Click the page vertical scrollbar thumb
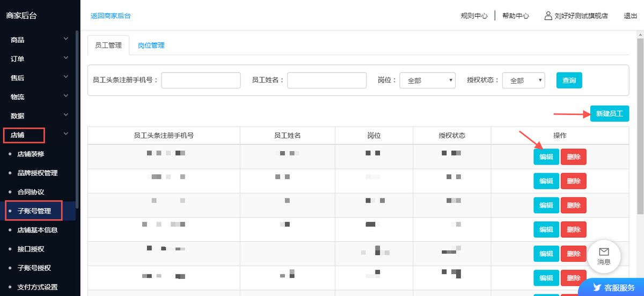 (640, 126)
